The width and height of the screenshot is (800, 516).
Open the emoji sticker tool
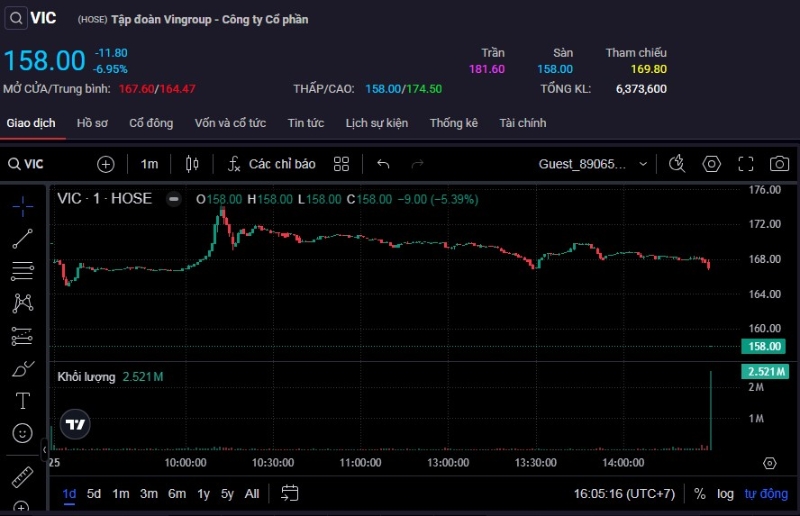click(22, 433)
